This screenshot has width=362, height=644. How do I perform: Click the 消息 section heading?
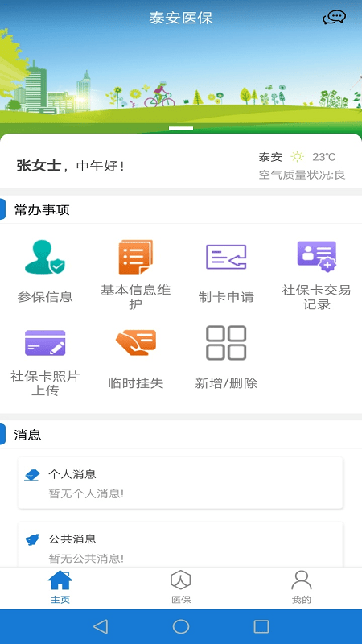pyautogui.click(x=27, y=435)
